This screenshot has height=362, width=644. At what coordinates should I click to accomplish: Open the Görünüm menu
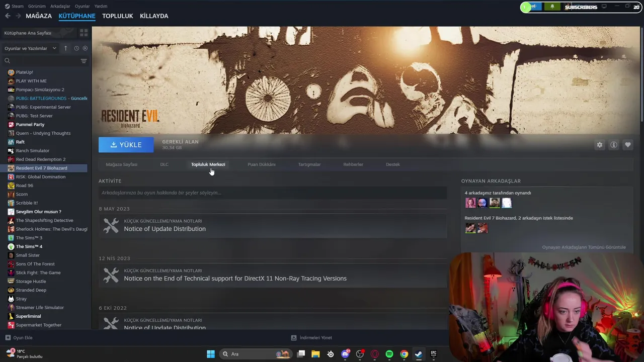37,6
